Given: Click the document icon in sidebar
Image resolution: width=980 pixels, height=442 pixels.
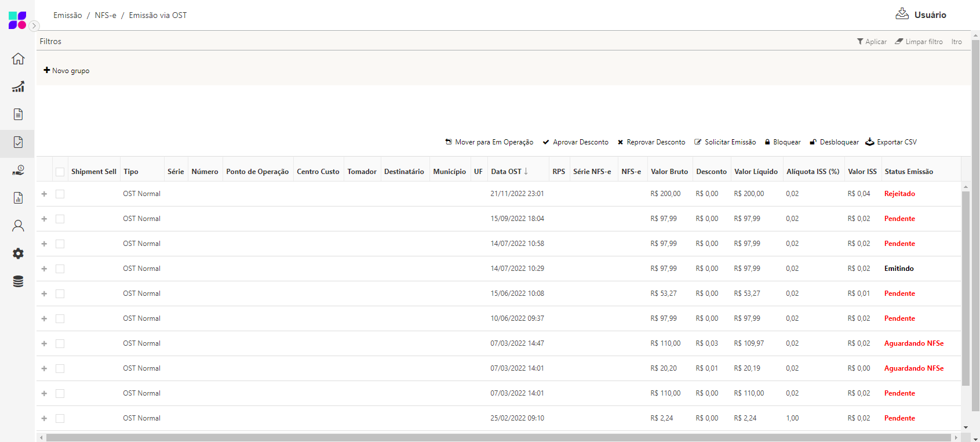Looking at the screenshot, I should pyautogui.click(x=18, y=114).
